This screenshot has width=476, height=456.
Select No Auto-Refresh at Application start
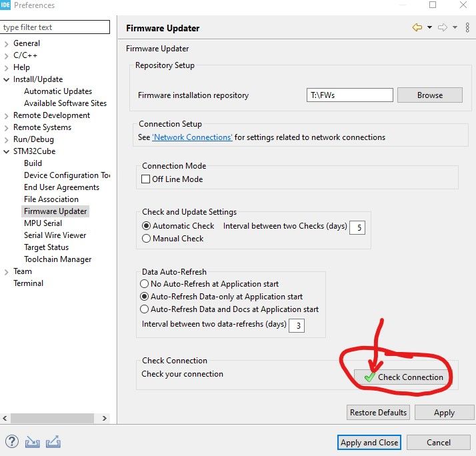[x=144, y=283]
